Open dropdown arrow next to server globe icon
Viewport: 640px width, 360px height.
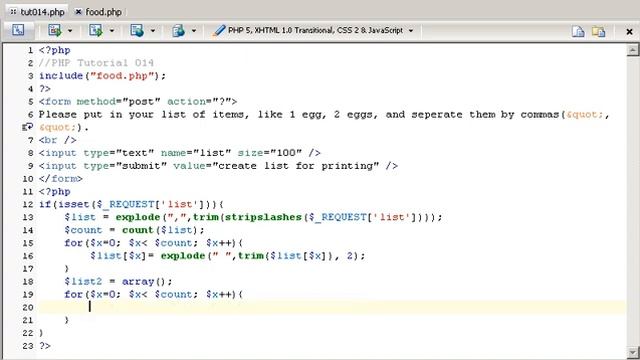point(194,31)
